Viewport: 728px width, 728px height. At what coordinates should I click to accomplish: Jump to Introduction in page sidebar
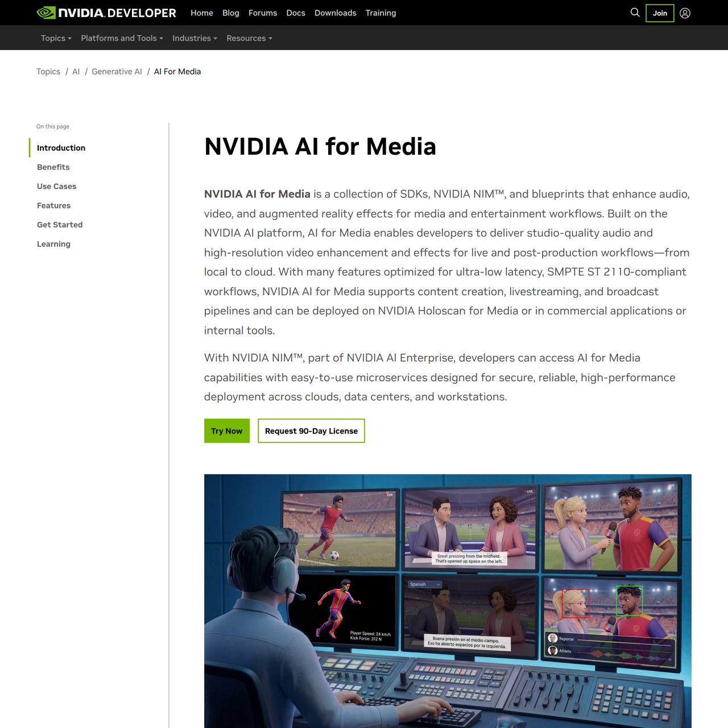pyautogui.click(x=61, y=148)
